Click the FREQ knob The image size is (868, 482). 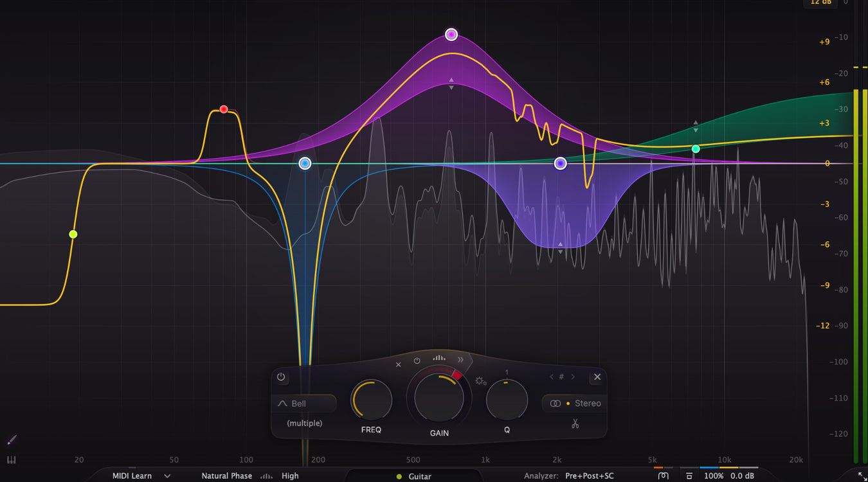click(371, 400)
